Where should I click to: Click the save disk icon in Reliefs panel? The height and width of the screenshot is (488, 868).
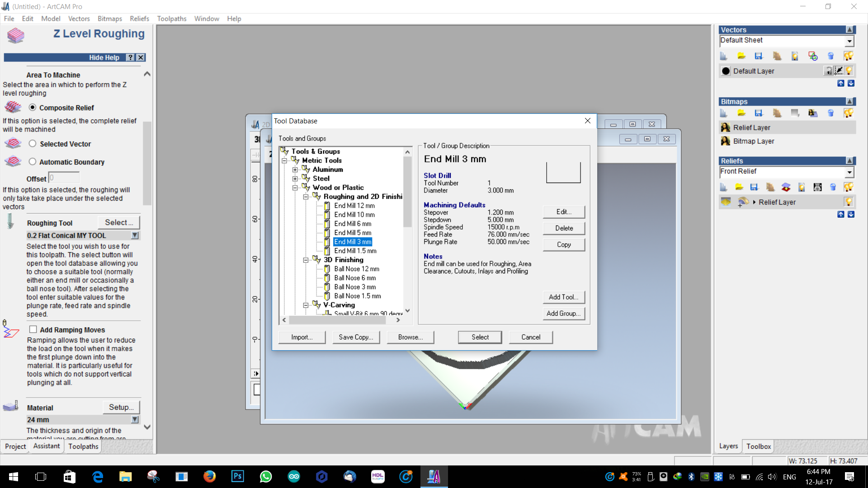[754, 187]
